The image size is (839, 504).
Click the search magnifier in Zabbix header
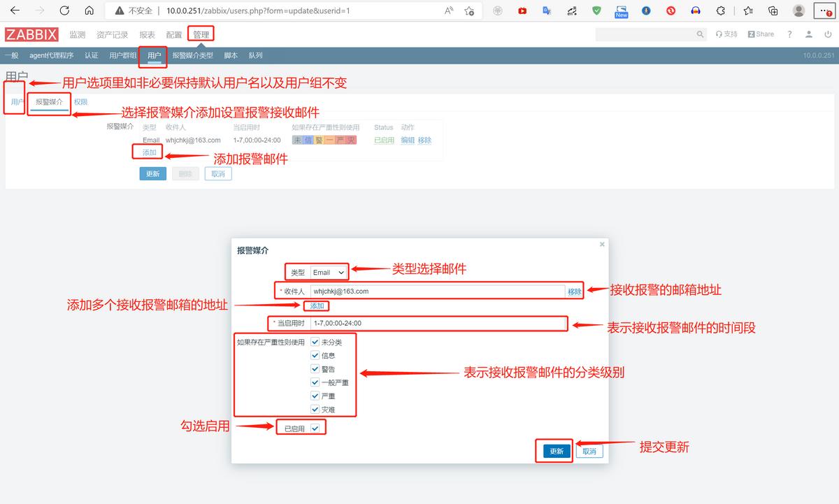pyautogui.click(x=700, y=34)
